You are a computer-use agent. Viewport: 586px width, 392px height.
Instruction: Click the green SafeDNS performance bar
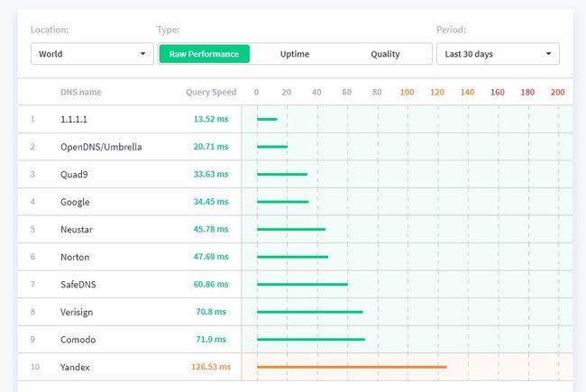[x=302, y=285]
